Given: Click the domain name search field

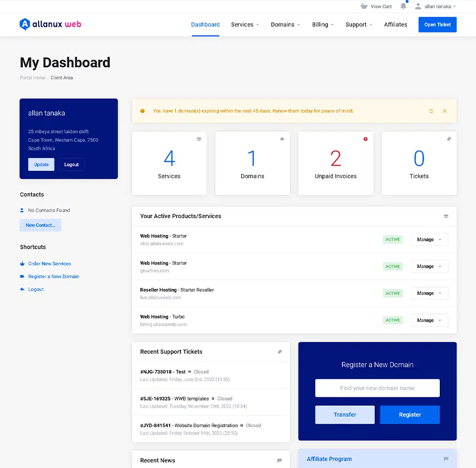Looking at the screenshot, I should click(377, 388).
